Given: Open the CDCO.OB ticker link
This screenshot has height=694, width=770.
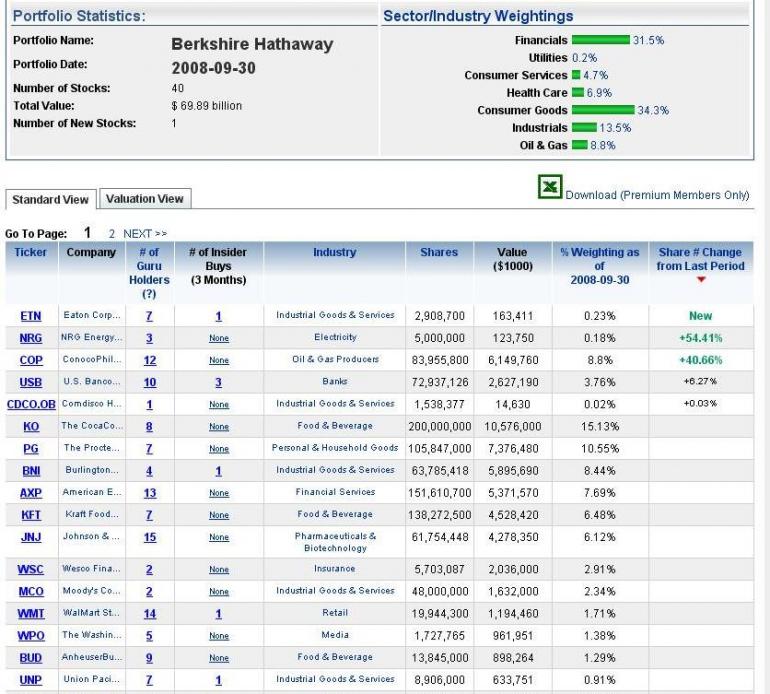Looking at the screenshot, I should (x=31, y=404).
